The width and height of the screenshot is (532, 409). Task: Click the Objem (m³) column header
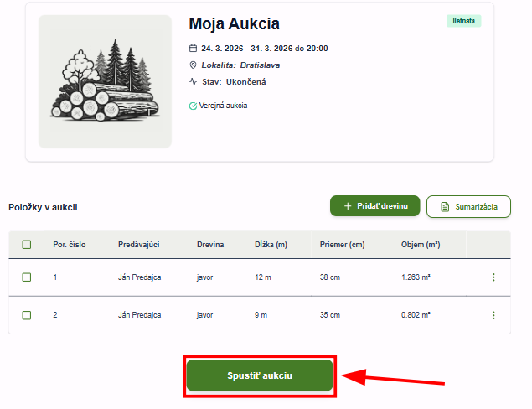point(421,245)
